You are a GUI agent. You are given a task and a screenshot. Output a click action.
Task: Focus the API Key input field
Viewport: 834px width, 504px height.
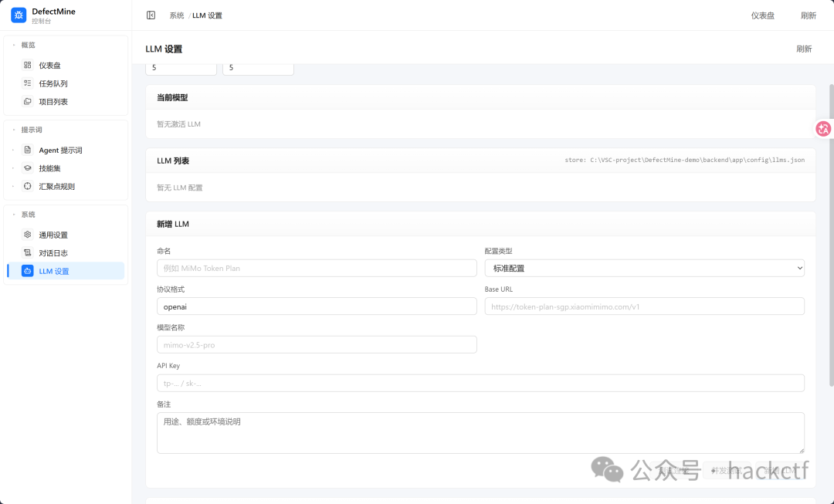[x=480, y=383]
